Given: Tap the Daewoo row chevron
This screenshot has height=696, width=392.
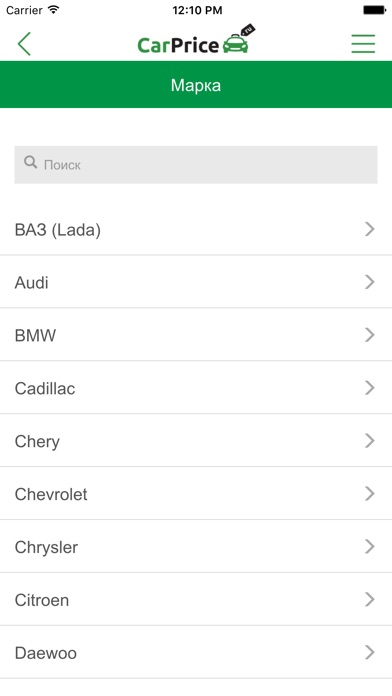Looking at the screenshot, I should [369, 652].
